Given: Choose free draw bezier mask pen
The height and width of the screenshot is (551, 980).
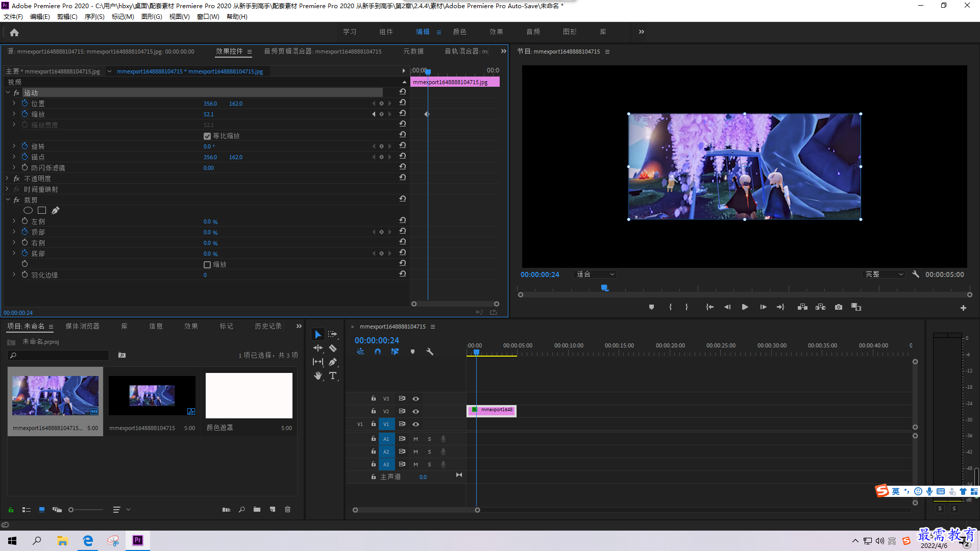Looking at the screenshot, I should [x=56, y=210].
